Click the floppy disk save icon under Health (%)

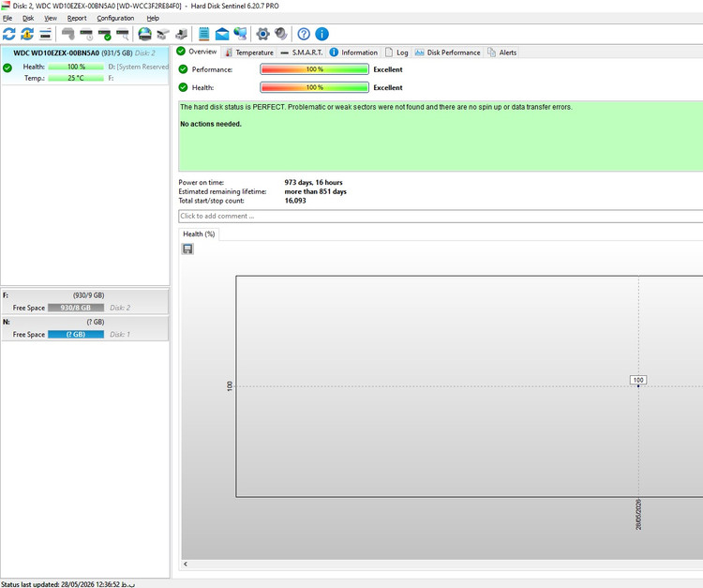[x=187, y=249]
